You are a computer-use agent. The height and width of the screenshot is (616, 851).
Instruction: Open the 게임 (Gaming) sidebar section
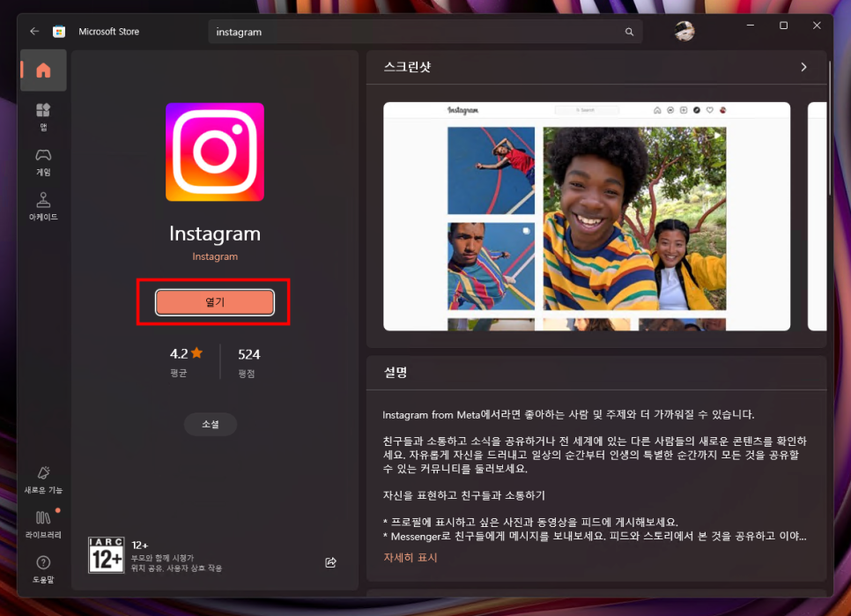[x=43, y=162]
